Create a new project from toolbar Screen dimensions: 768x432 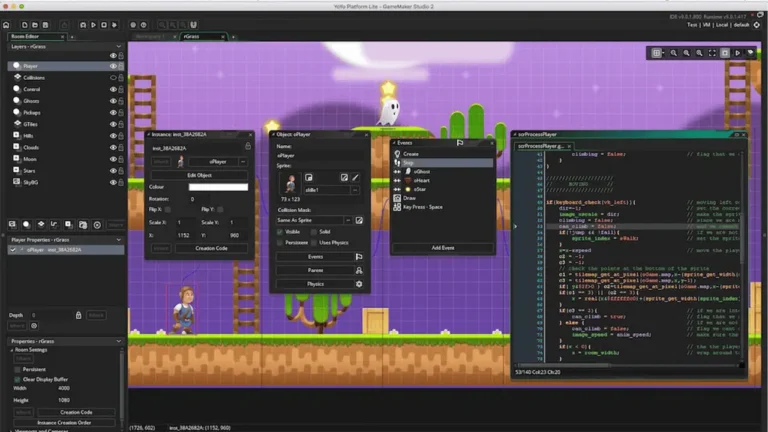click(24, 25)
